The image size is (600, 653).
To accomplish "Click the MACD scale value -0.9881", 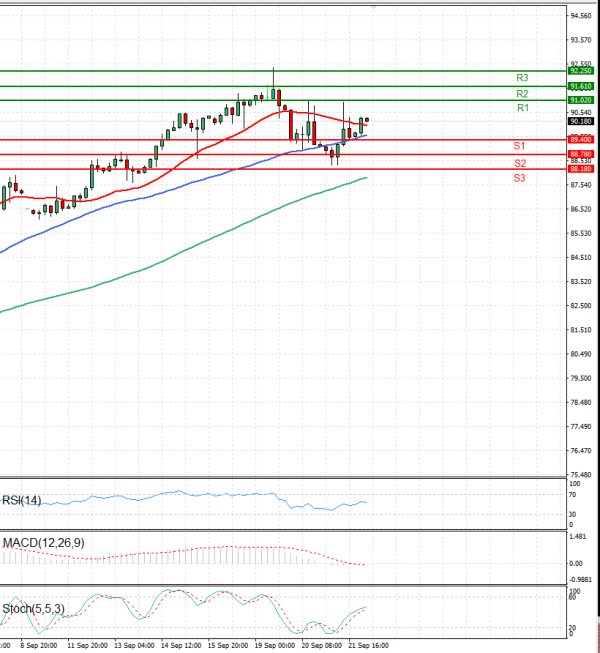I will click(580, 580).
